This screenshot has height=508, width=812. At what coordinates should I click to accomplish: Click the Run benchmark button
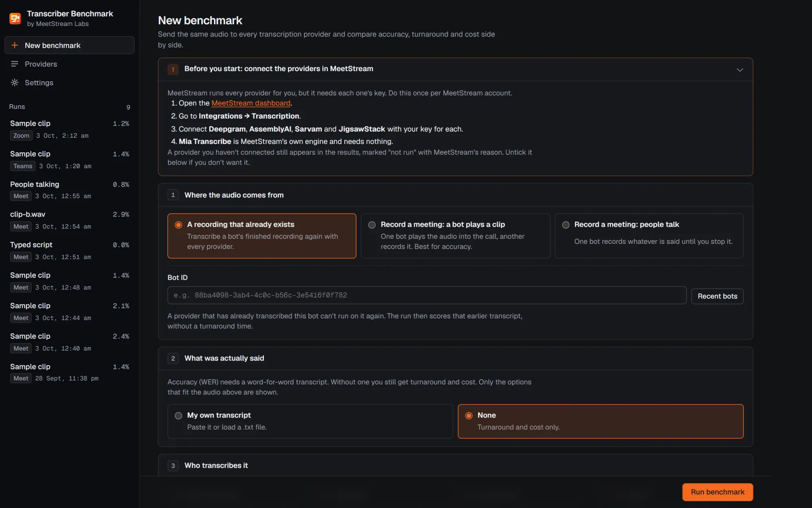(x=717, y=492)
